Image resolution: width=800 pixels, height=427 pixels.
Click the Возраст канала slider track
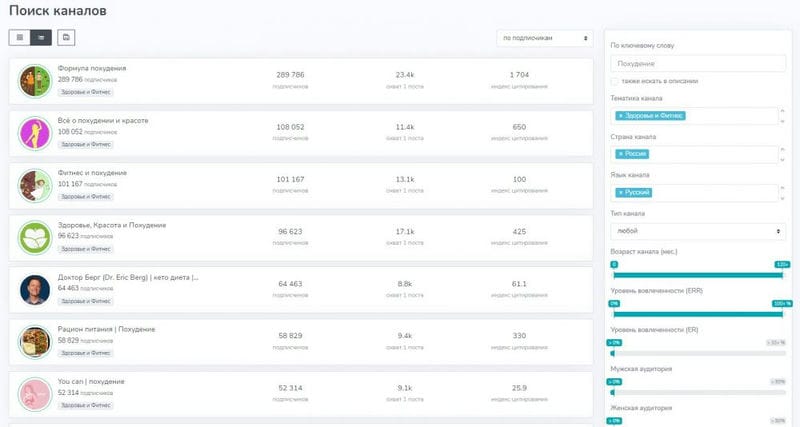click(x=698, y=275)
